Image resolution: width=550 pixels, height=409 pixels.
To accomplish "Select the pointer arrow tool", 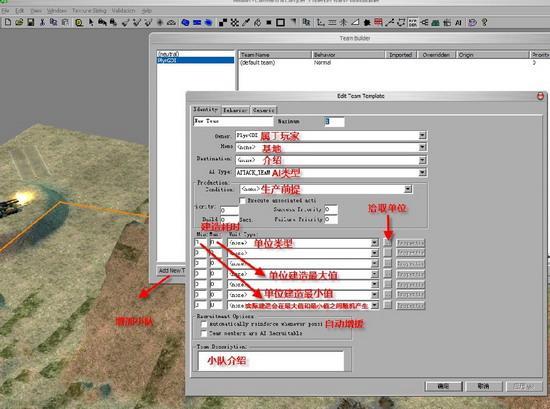I will point(91,22).
